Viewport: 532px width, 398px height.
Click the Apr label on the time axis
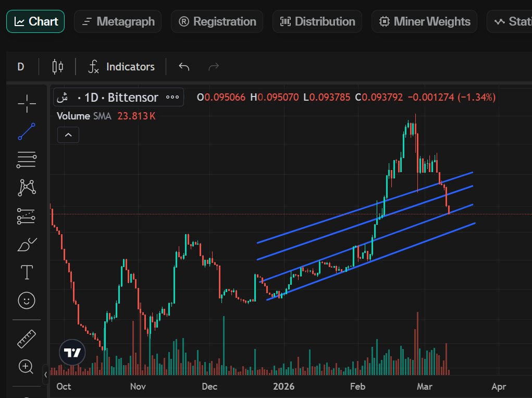click(x=499, y=387)
